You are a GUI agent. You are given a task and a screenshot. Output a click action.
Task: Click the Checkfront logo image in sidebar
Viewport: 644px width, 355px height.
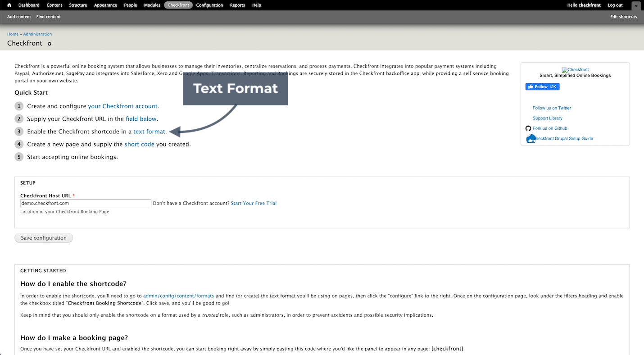point(575,70)
